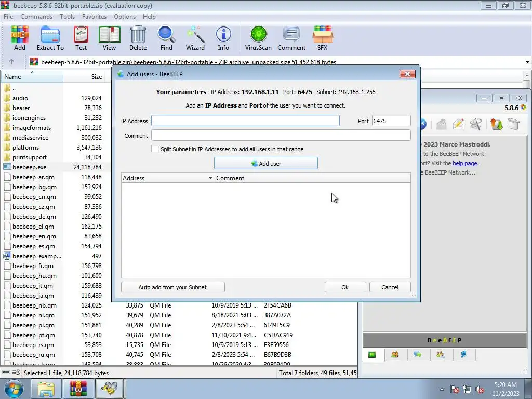The height and width of the screenshot is (399, 532).
Task: Focus the IP Address input field
Action: pyautogui.click(x=245, y=121)
